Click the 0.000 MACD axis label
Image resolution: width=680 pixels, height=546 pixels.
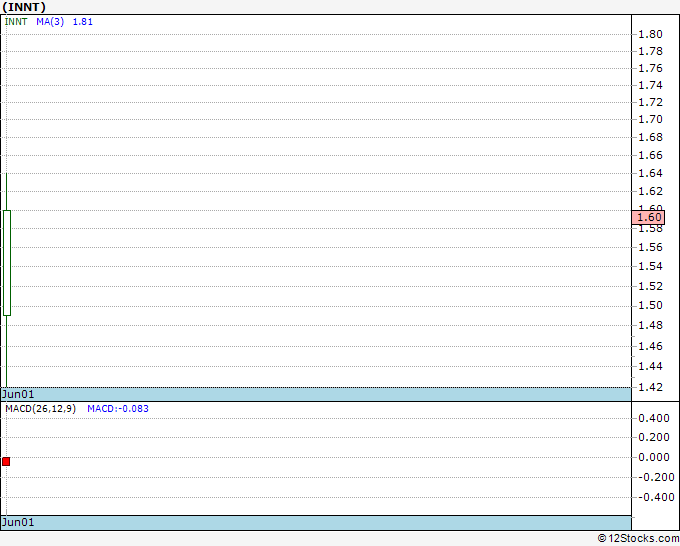[654, 457]
